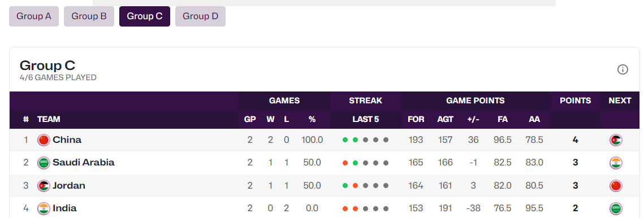Open the Group C info icon
This screenshot has height=218, width=644.
(623, 70)
